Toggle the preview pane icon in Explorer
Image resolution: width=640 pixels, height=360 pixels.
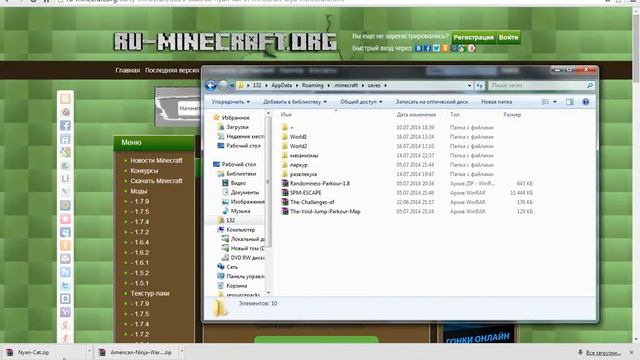pos(570,102)
